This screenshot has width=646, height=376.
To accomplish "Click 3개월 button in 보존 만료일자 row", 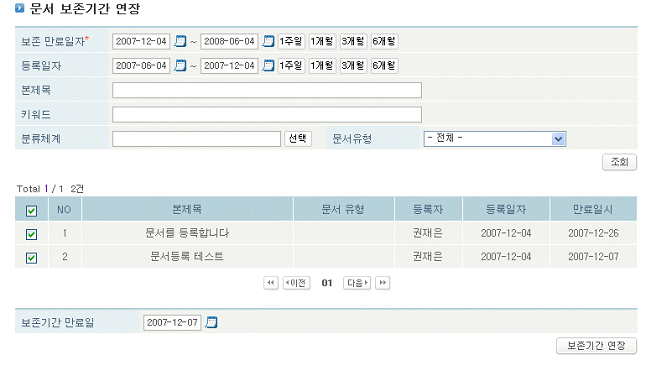I will 353,41.
